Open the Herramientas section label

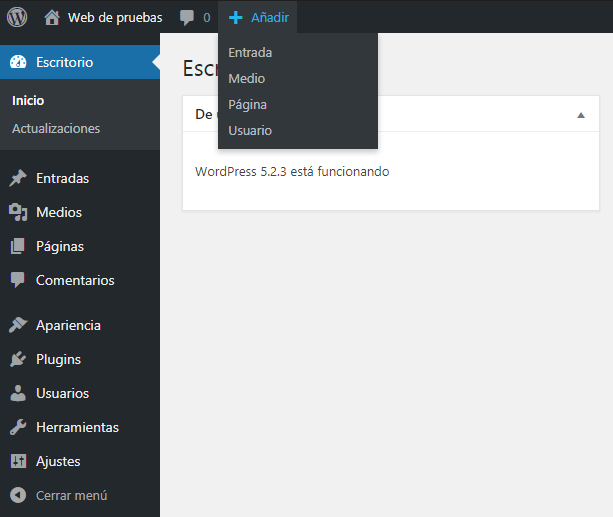click(77, 427)
